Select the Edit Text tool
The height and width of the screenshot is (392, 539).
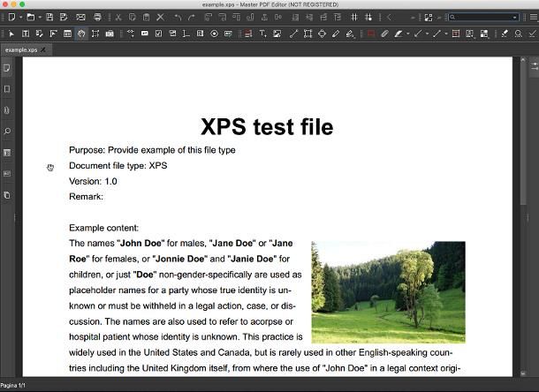[x=26, y=34]
